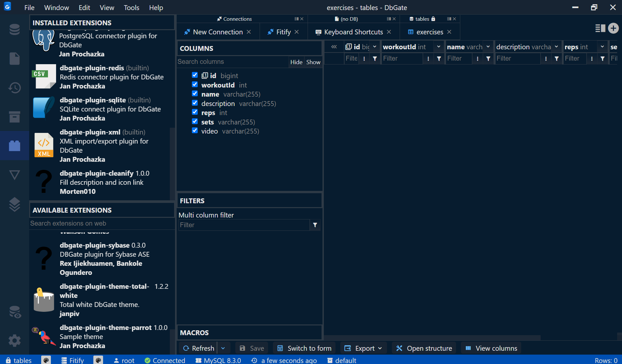This screenshot has height=364, width=622.
Task: Open dropdown arrow on workoutId column header
Action: (439, 47)
